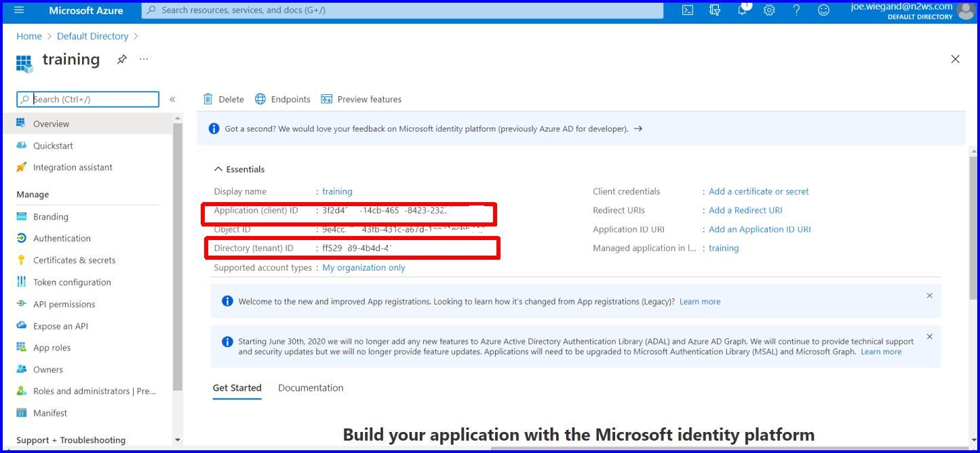Open Cloud Shell from top bar

point(687,10)
